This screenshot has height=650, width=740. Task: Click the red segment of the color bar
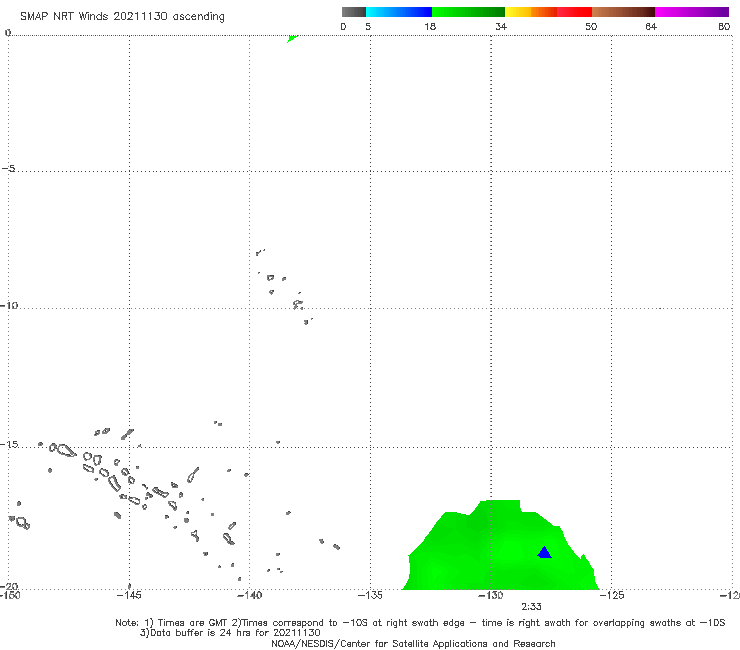coord(574,12)
